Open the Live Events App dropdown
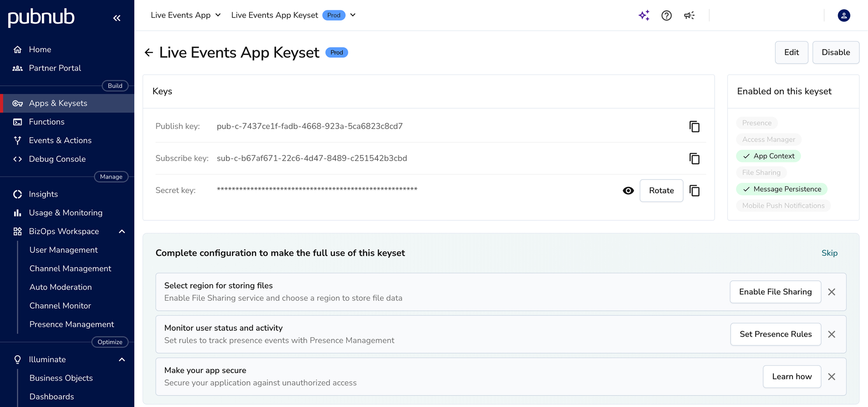This screenshot has width=868, height=407. click(186, 15)
